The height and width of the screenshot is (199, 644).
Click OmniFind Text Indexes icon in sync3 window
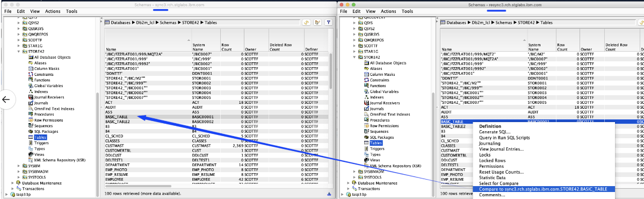pyautogui.click(x=31, y=109)
